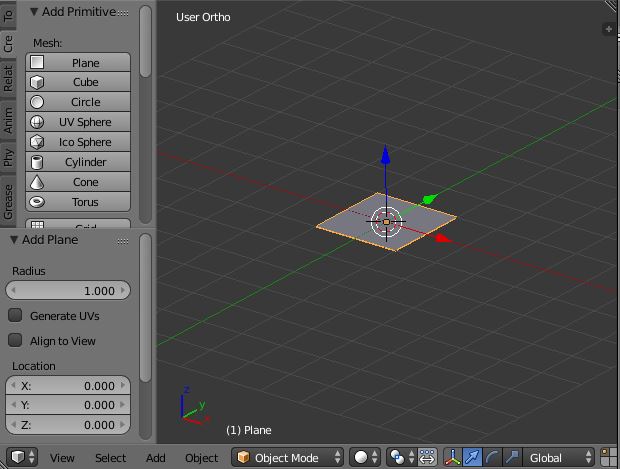Click the Ico Sphere button's icon
Viewport: 620px width, 469px height.
[x=37, y=142]
